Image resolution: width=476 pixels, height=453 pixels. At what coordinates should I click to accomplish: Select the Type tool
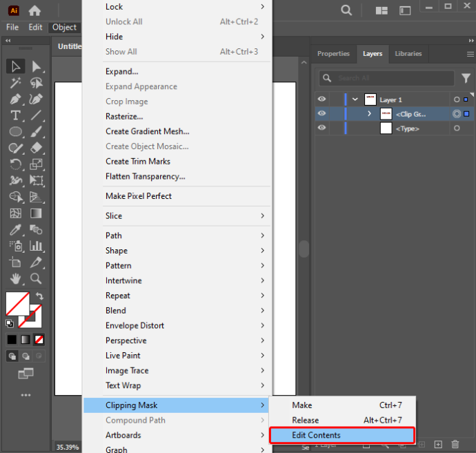click(15, 115)
